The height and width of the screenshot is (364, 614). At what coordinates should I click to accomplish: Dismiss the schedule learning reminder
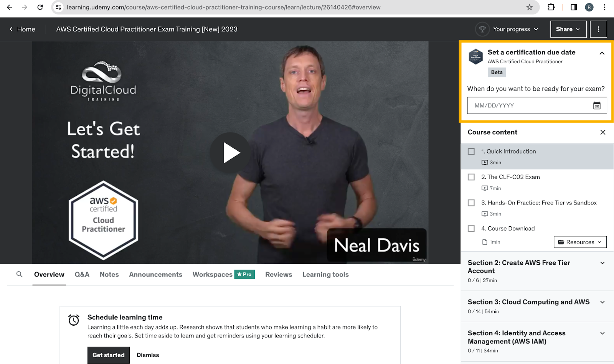pos(148,355)
